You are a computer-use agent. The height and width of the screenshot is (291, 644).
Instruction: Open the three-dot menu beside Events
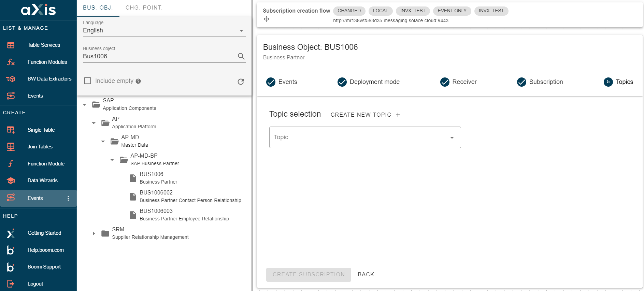click(x=68, y=198)
